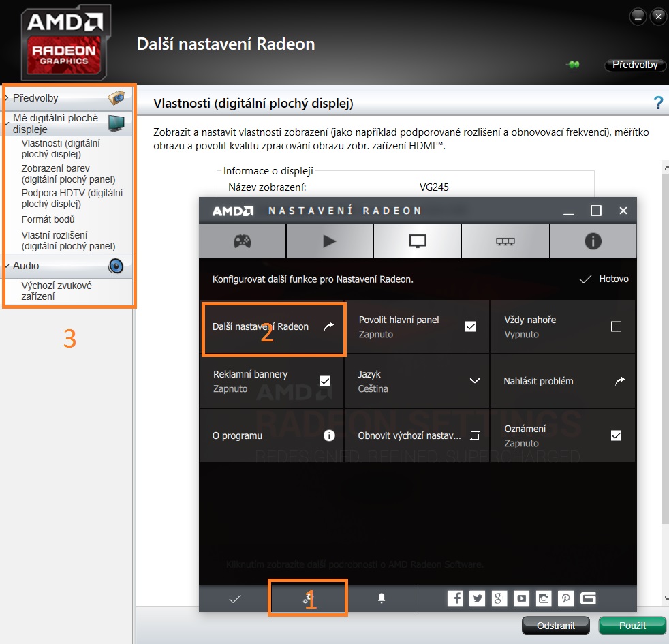Image resolution: width=669 pixels, height=644 pixels.
Task: Click the main panel vertical scrollbar
Action: (665, 348)
